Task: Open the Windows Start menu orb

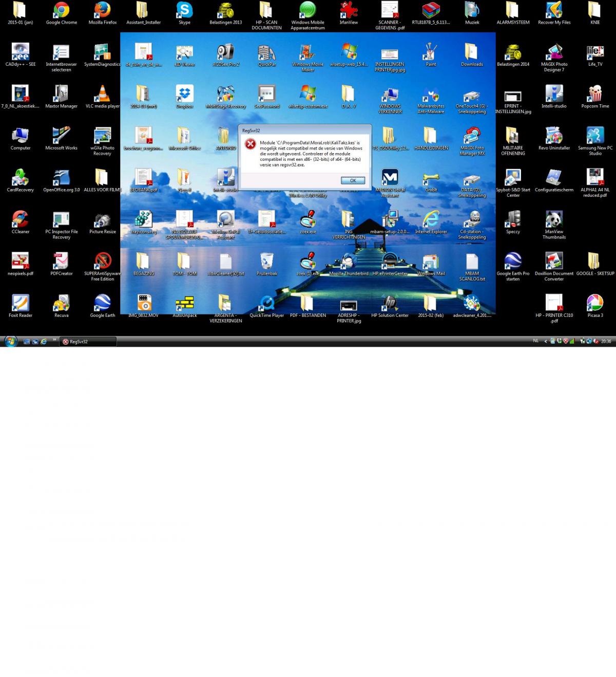Action: point(10,341)
